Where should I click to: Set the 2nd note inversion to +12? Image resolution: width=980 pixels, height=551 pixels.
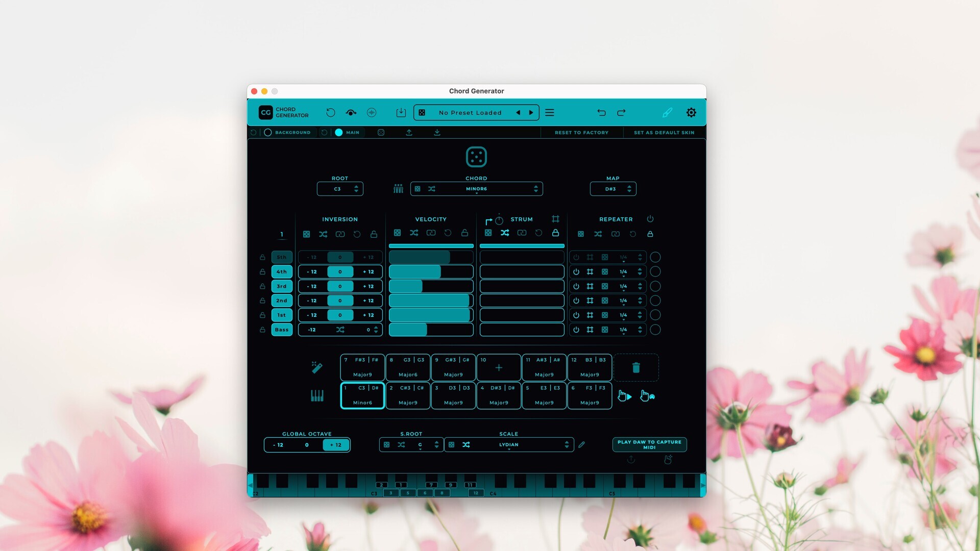(369, 300)
